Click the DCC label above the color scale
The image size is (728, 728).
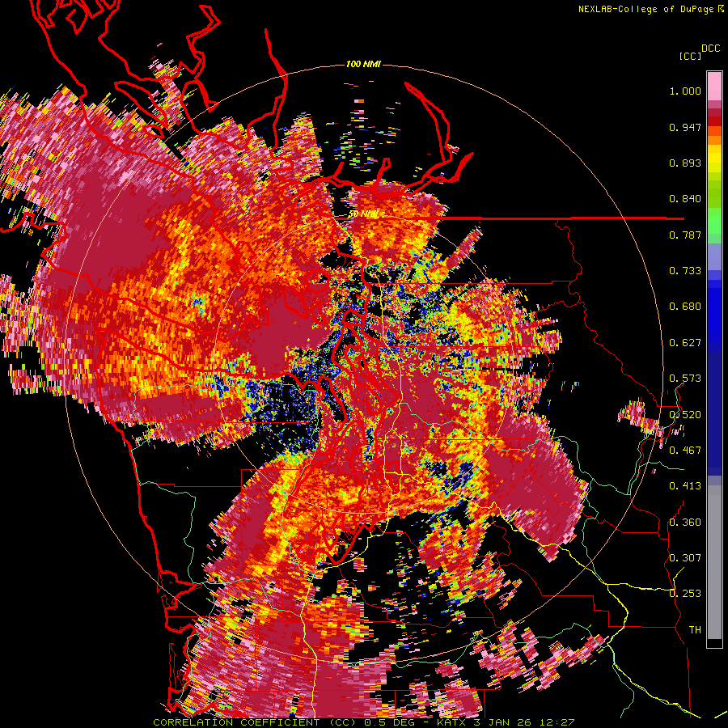coord(710,49)
